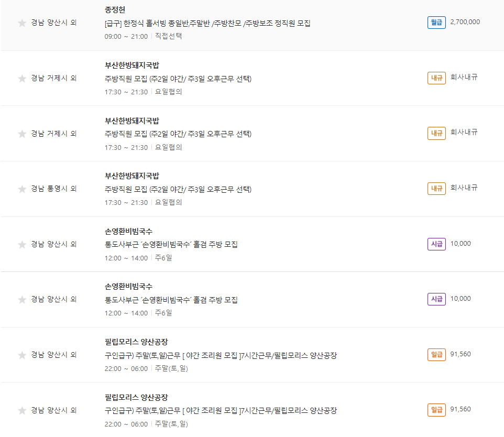This screenshot has width=504, height=437.
Task: Click the 시급 badge of first 손영환비빔국수 row
Action: click(436, 244)
